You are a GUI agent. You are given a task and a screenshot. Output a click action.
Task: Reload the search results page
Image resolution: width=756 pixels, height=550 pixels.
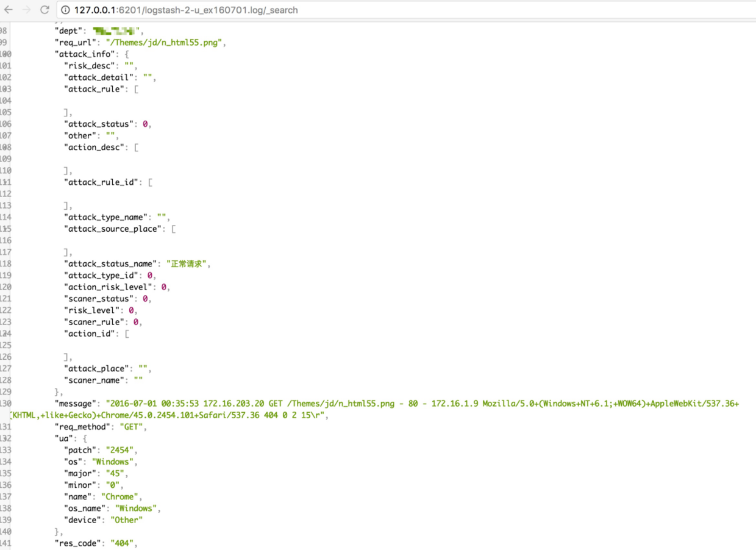[45, 10]
